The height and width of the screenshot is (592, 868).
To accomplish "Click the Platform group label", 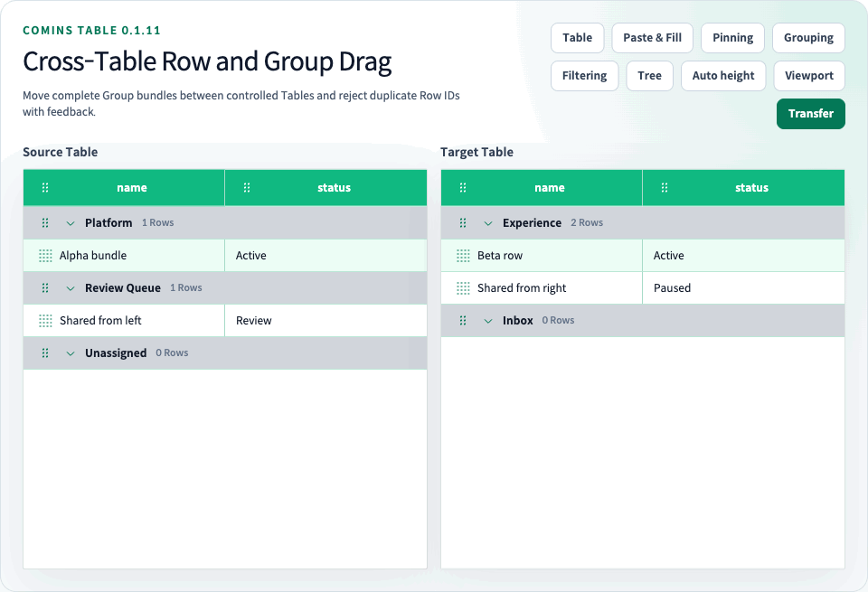I will click(108, 223).
